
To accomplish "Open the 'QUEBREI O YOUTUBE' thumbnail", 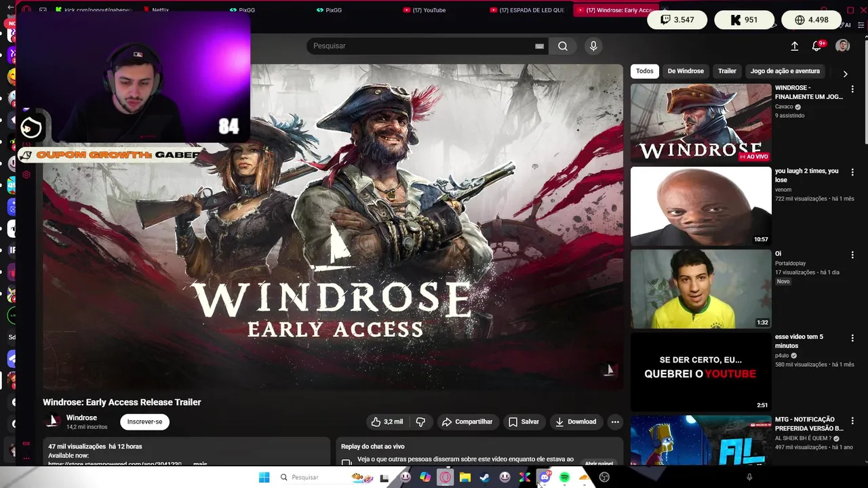I will pos(701,371).
